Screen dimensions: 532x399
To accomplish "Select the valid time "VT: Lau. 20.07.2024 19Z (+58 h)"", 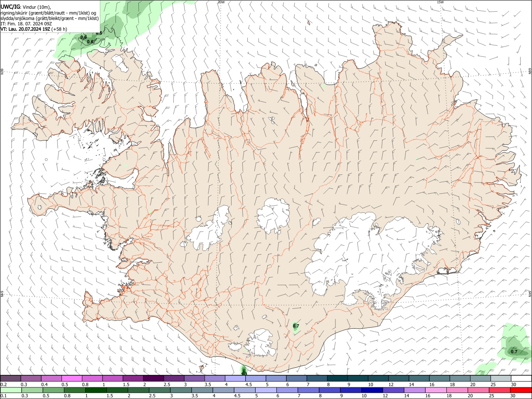I will pos(34,29).
